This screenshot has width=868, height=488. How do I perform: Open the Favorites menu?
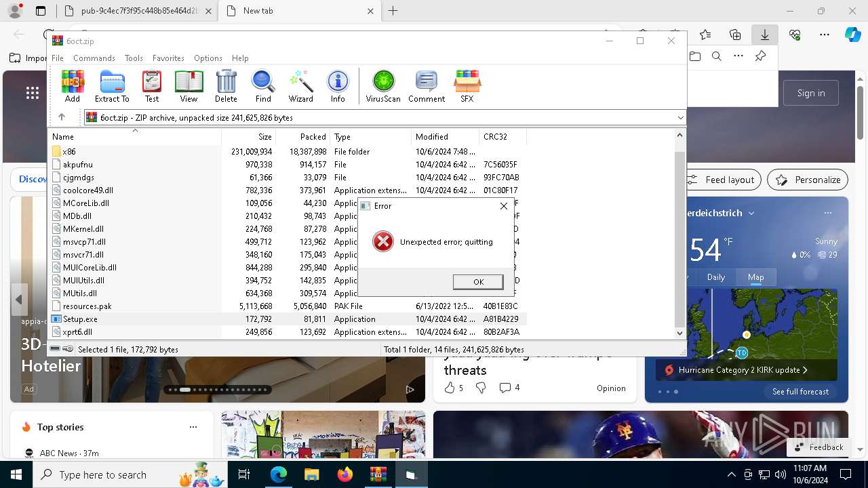point(168,58)
